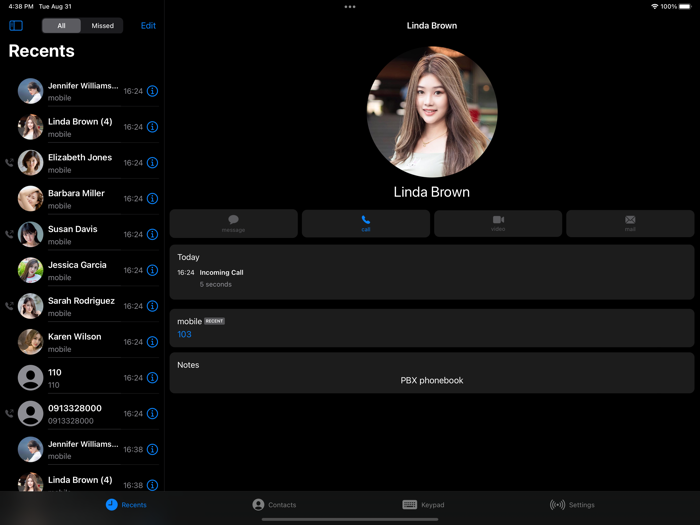Select the Karen Wilson recent call
The height and width of the screenshot is (525, 700).
[82, 342]
